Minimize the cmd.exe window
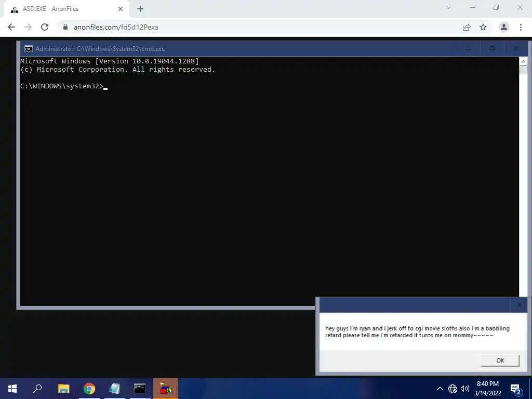Viewport: 532px width, 399px height. pyautogui.click(x=468, y=49)
